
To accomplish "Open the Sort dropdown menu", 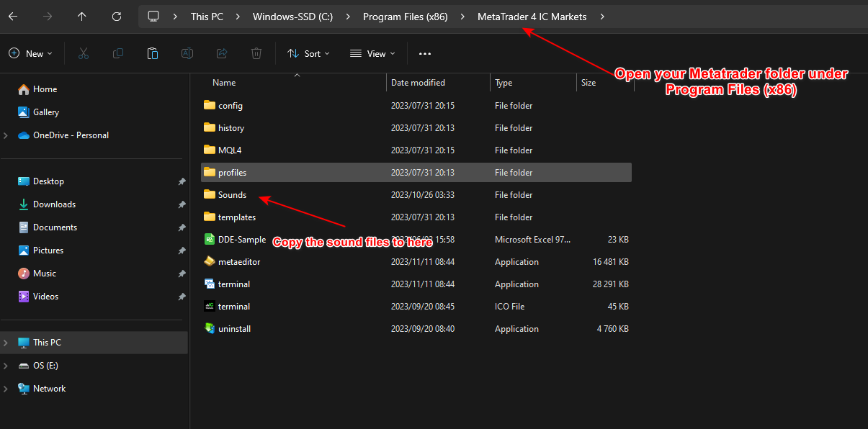I will (x=308, y=53).
